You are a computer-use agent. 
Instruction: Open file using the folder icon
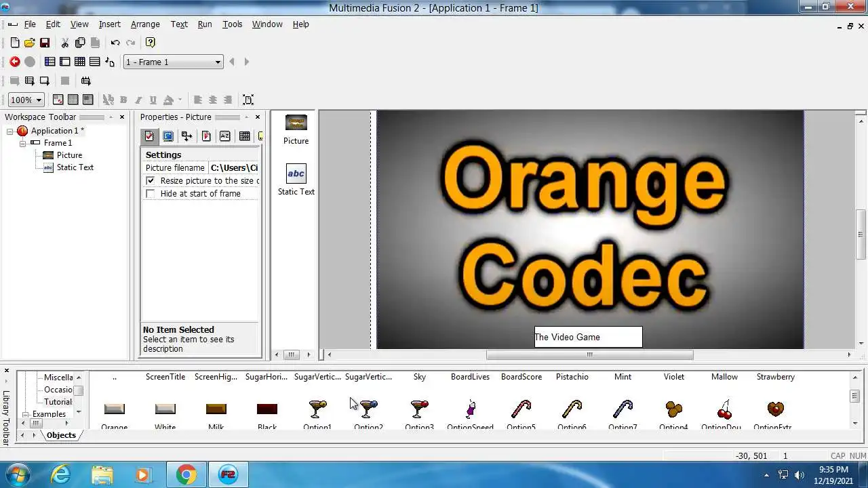click(30, 43)
